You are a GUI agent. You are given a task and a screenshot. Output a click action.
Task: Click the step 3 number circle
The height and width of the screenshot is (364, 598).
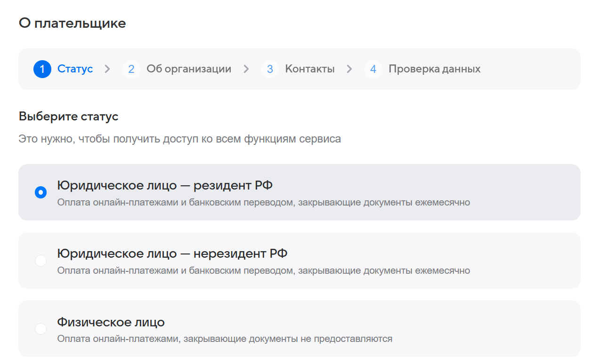[x=270, y=69]
